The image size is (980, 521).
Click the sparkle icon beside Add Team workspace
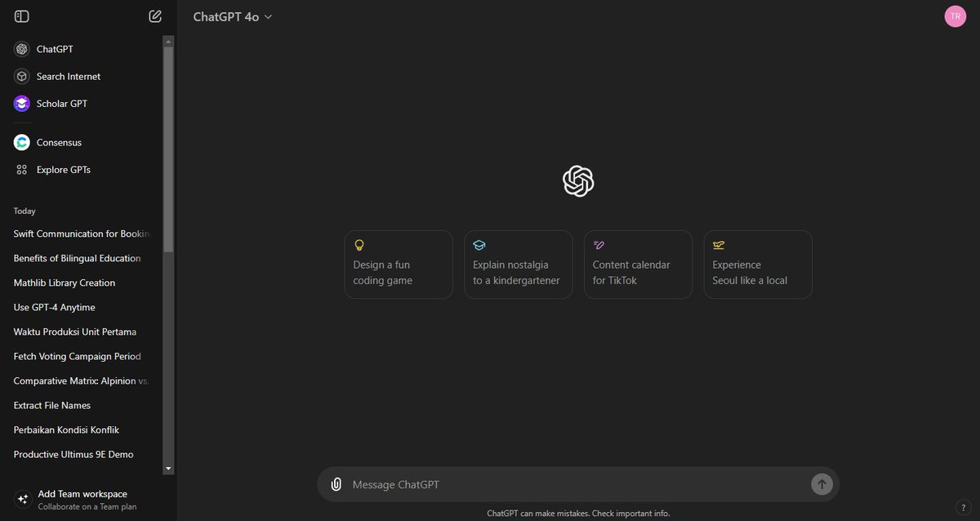(22, 499)
